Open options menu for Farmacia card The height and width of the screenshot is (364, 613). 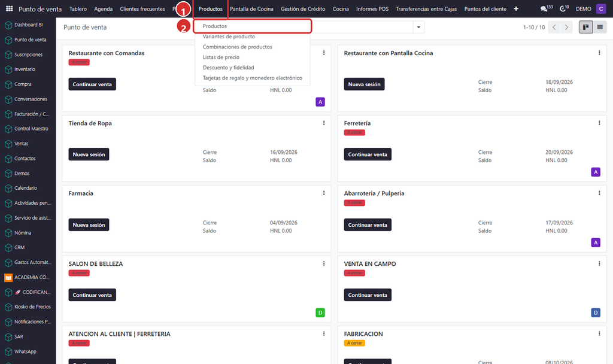pyautogui.click(x=324, y=193)
